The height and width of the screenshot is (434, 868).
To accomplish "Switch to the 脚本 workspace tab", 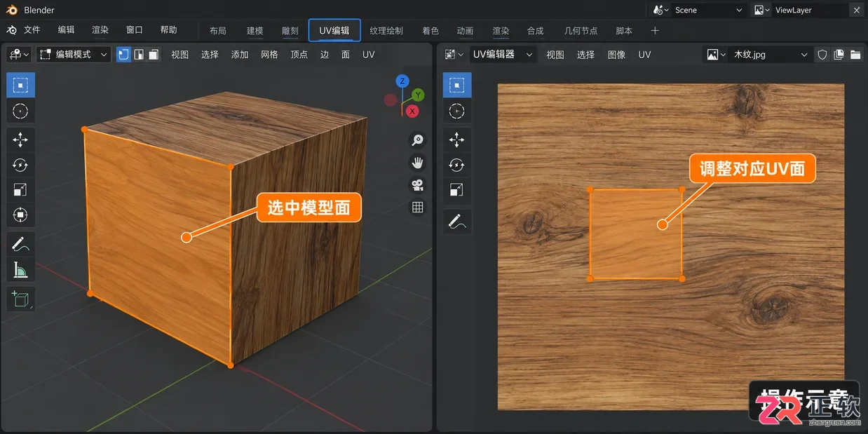I will click(x=624, y=31).
